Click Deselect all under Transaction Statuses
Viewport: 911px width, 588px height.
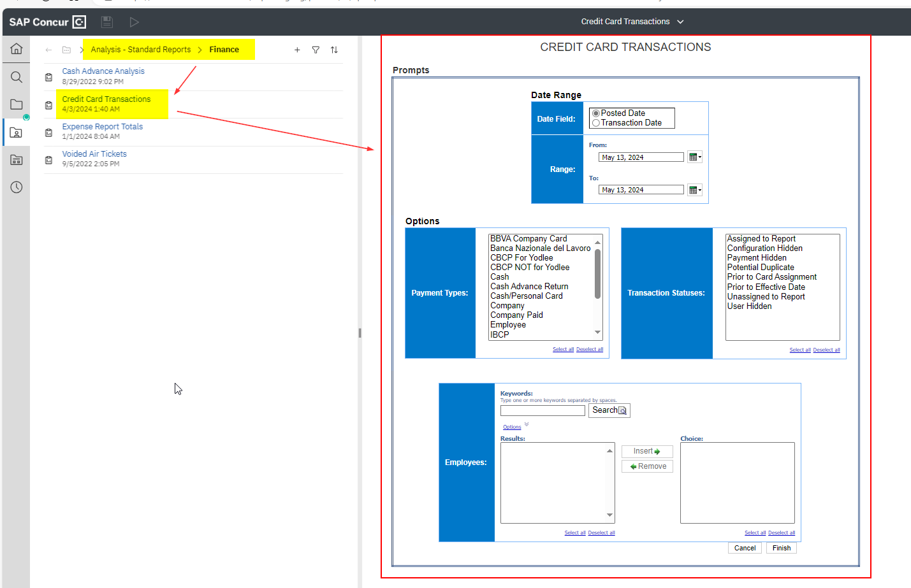click(826, 350)
